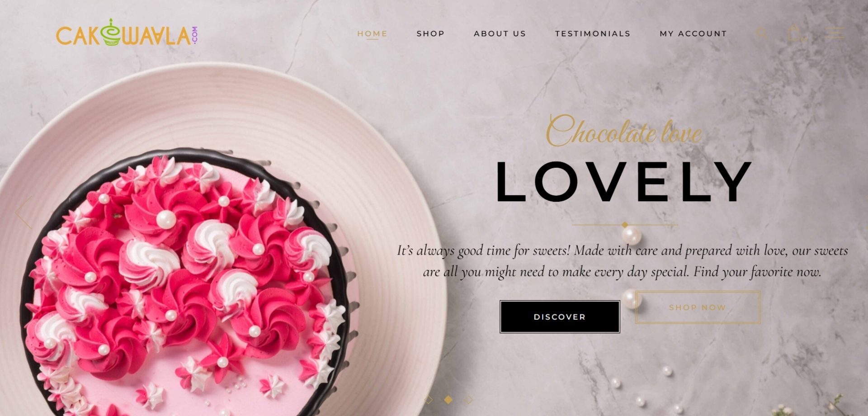Click the Chocolate love script heading
This screenshot has height=416, width=868.
click(x=624, y=131)
